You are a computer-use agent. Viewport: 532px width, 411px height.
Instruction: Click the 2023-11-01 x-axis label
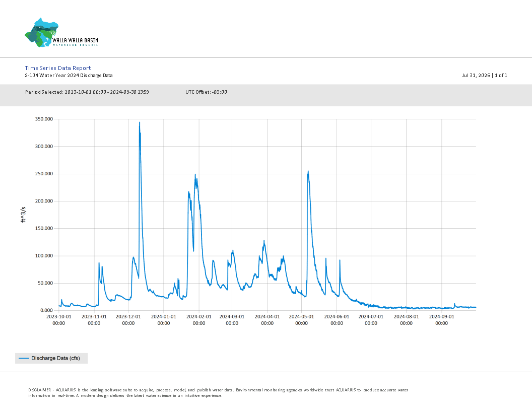94,320
